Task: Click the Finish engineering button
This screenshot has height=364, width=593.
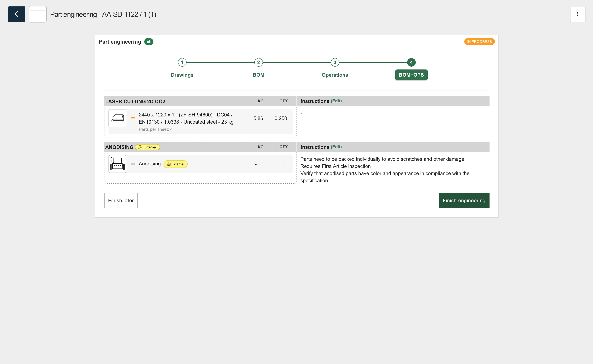Action: [464, 201]
